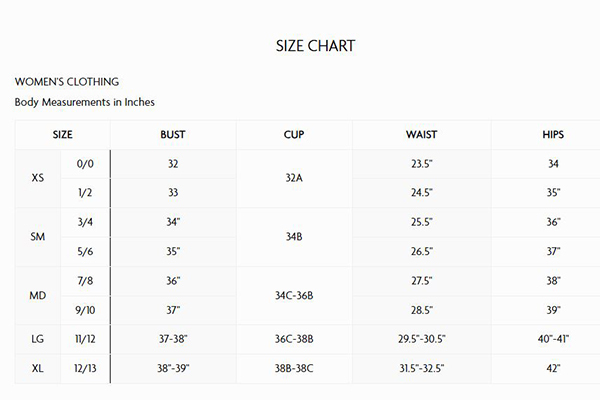The width and height of the screenshot is (600, 400).
Task: Click the 38B-38C cup cell
Action: (x=294, y=368)
